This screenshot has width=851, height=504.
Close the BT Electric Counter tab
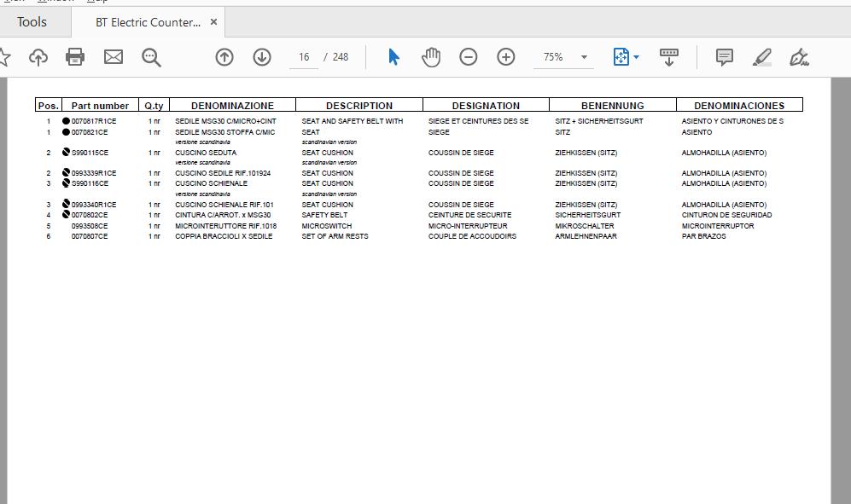214,22
